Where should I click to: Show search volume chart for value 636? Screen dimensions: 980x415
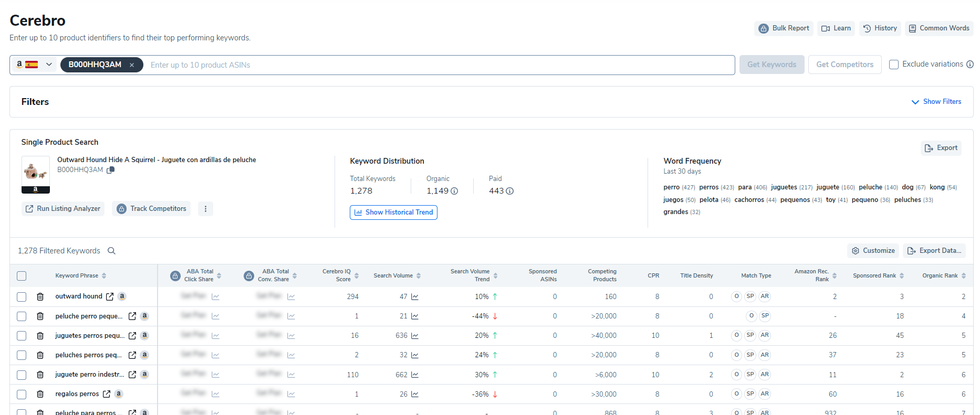(x=415, y=336)
